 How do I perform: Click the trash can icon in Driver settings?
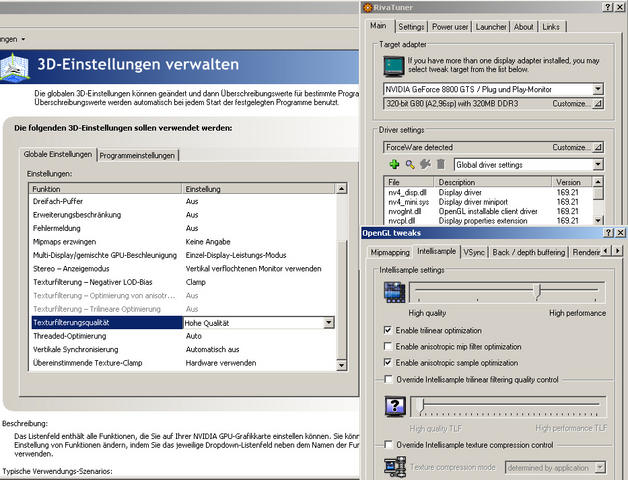(x=441, y=164)
